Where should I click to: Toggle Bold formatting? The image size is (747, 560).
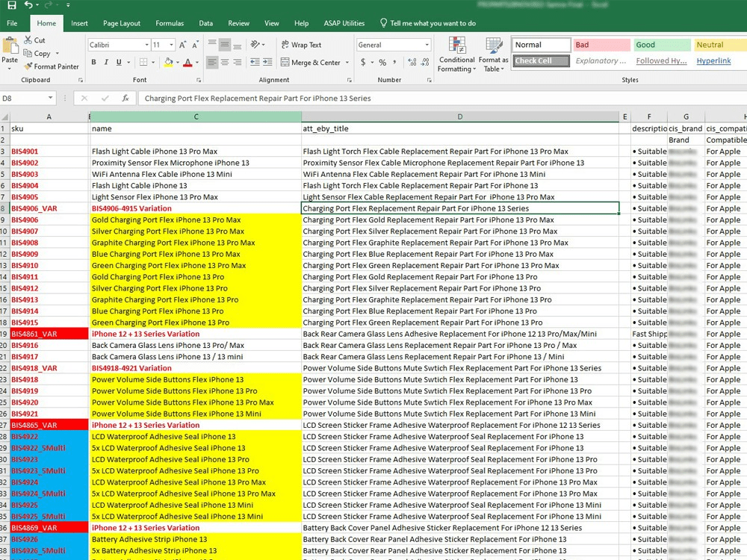94,62
